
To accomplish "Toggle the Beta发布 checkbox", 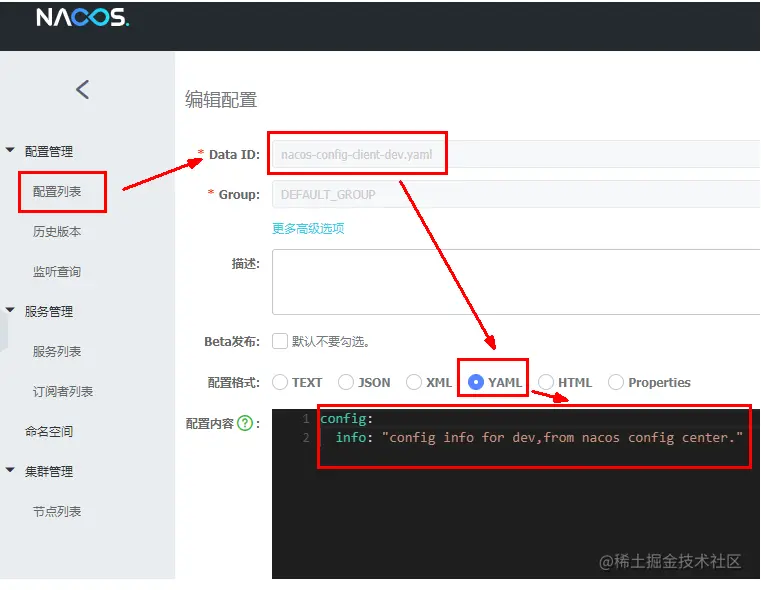I will (280, 341).
